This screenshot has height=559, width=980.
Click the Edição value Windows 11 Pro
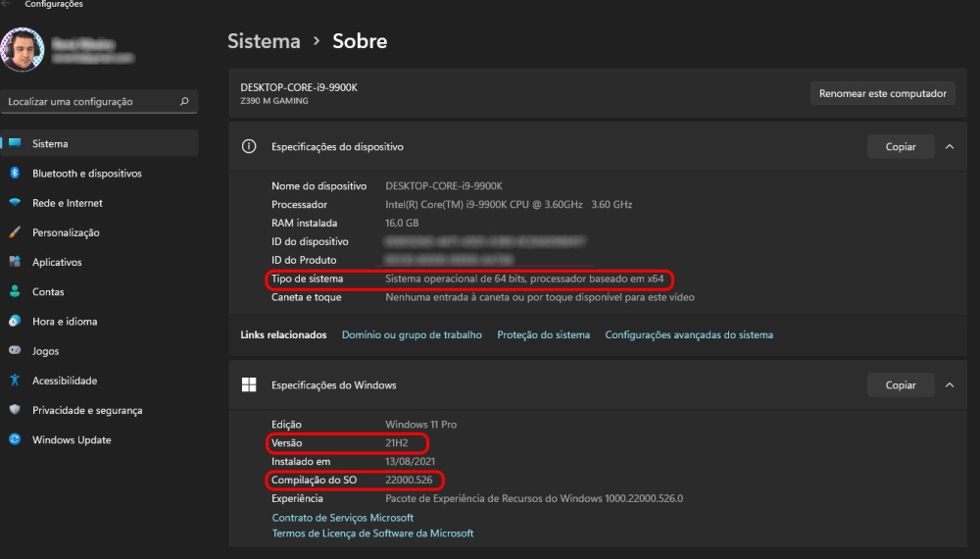click(420, 424)
